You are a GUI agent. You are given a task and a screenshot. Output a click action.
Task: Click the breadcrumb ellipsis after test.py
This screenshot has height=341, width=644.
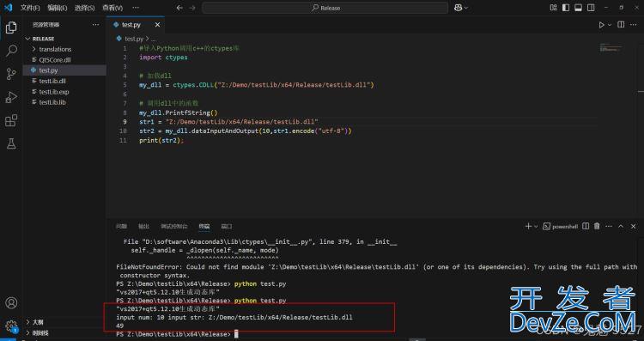(153, 39)
